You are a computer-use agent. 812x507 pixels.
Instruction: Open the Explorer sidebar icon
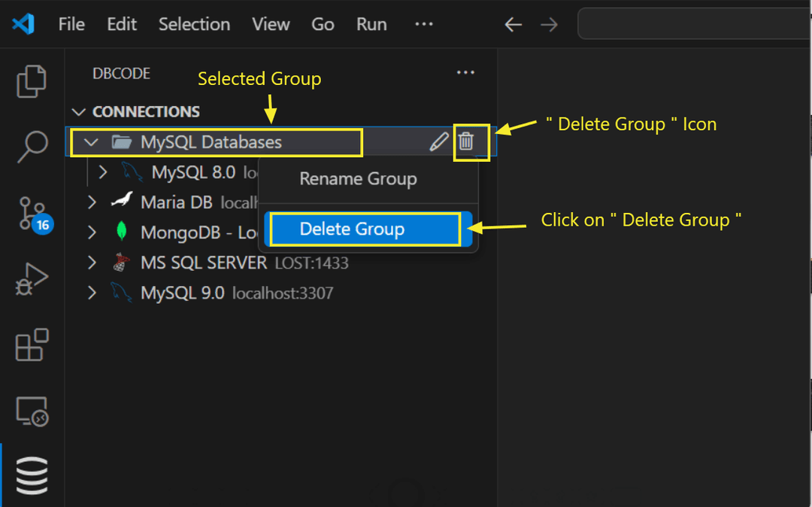(x=31, y=81)
